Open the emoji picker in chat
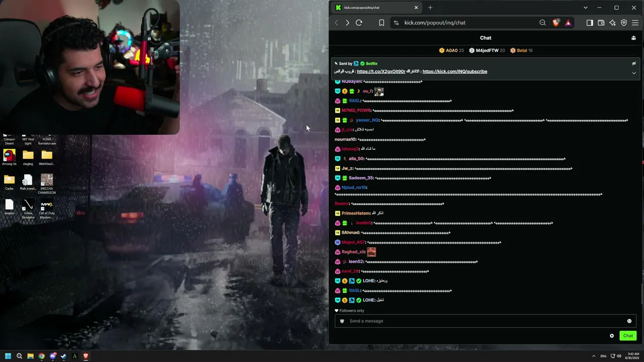 (629, 321)
